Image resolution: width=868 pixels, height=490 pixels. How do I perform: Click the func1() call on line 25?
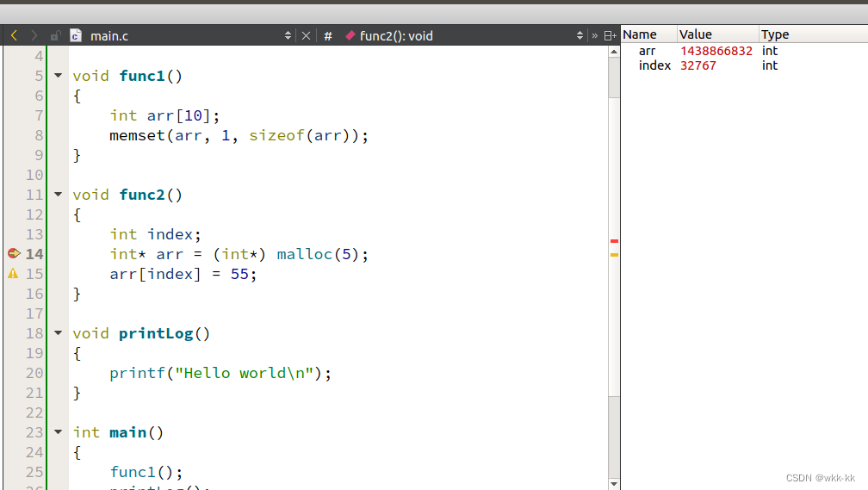[x=146, y=472]
